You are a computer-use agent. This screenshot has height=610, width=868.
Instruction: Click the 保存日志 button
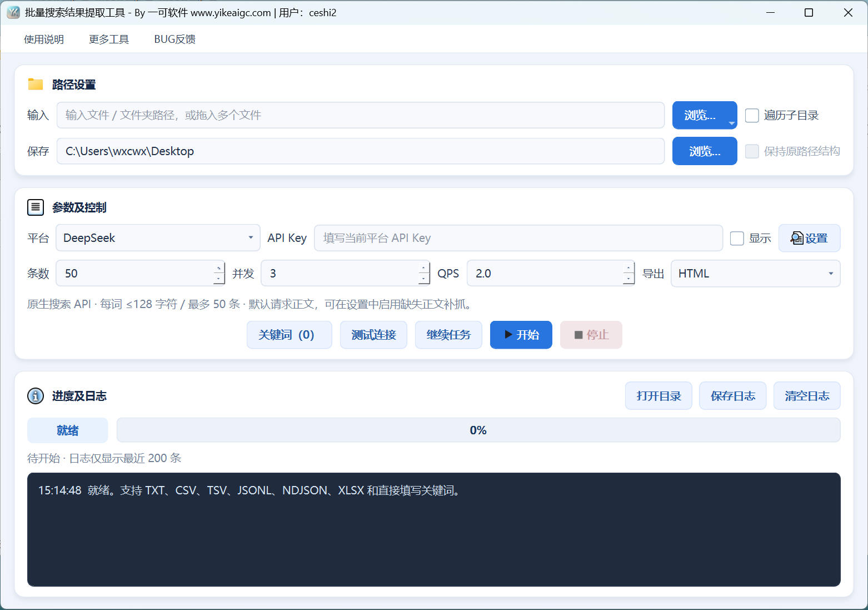click(x=732, y=396)
